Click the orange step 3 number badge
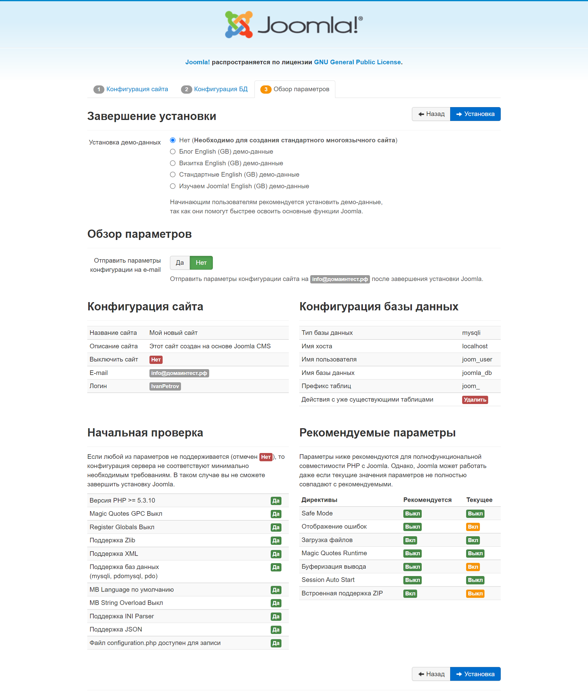 coord(266,89)
